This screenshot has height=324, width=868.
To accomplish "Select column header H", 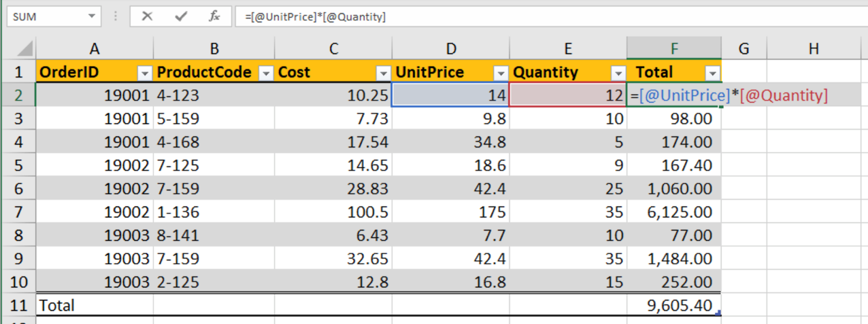I will pos(814,48).
